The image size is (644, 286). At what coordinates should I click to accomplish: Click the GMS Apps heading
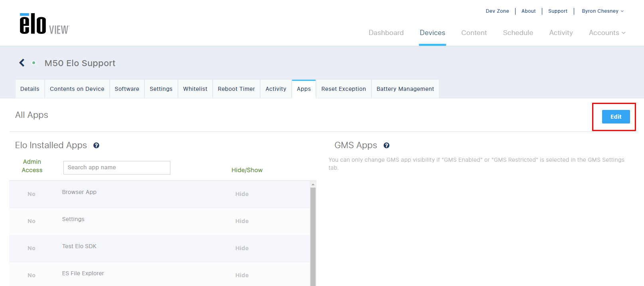tap(356, 145)
